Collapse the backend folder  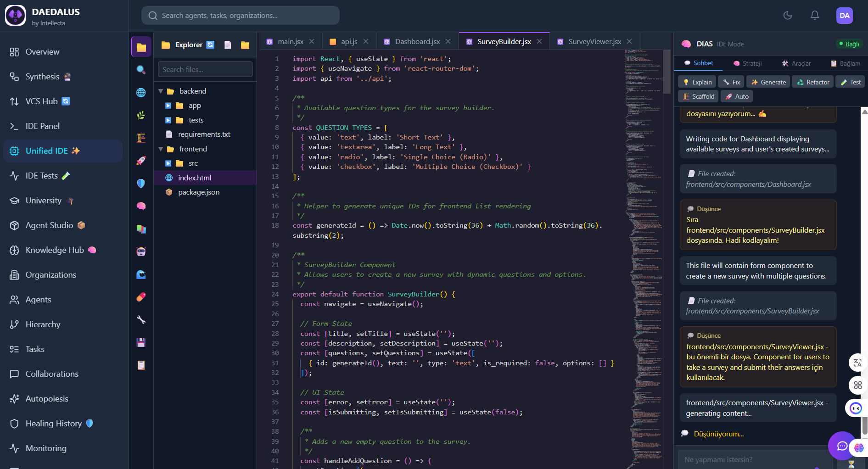point(161,91)
